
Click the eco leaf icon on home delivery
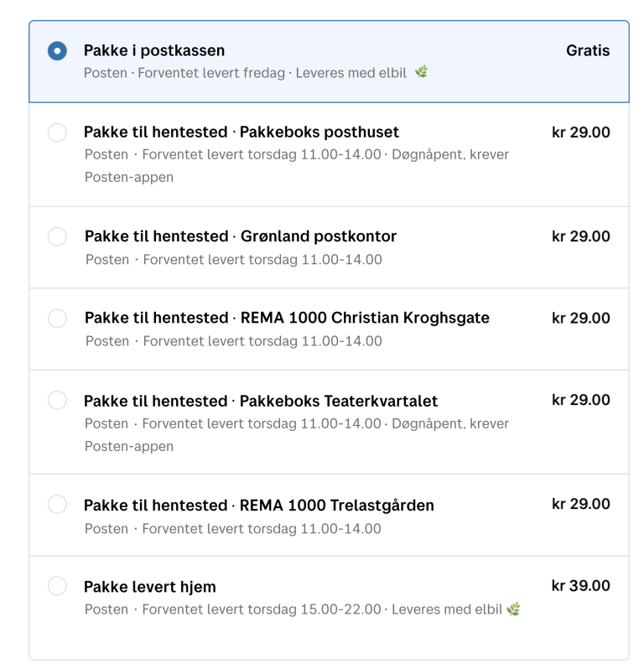(x=513, y=609)
